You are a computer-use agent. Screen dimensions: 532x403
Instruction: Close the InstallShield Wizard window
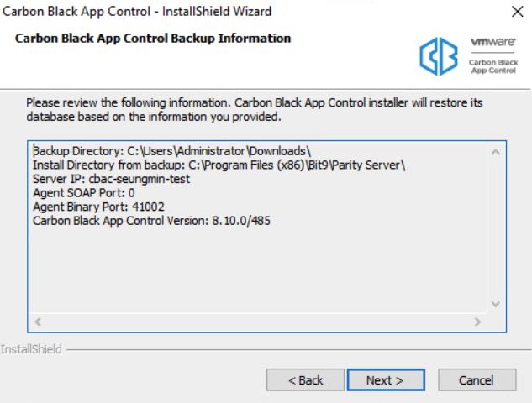(518, 12)
